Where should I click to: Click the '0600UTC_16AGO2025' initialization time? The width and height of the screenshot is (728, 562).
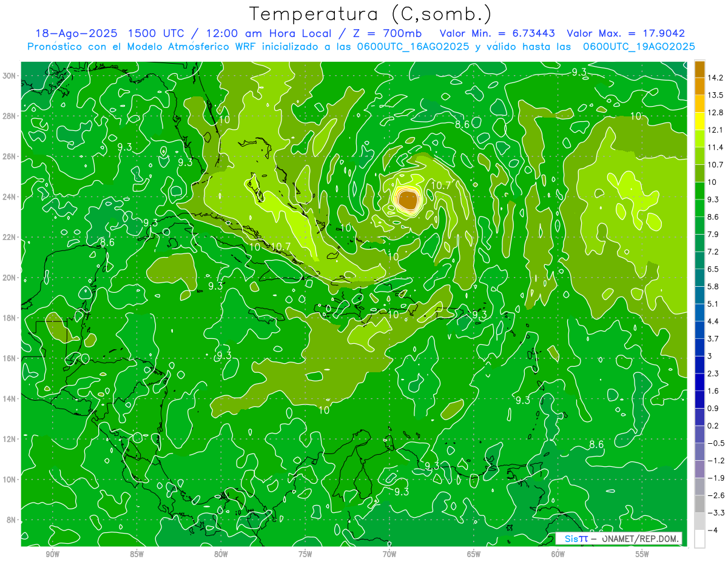tap(413, 47)
